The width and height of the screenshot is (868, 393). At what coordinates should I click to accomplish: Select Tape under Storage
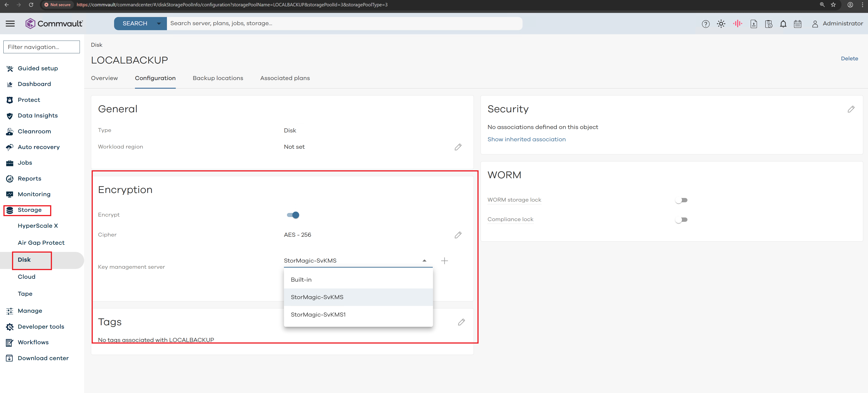pos(25,294)
